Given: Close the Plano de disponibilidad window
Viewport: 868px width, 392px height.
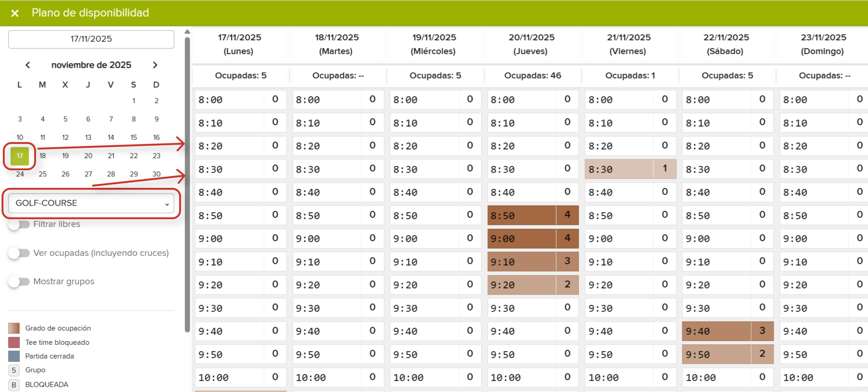Looking at the screenshot, I should (x=14, y=13).
